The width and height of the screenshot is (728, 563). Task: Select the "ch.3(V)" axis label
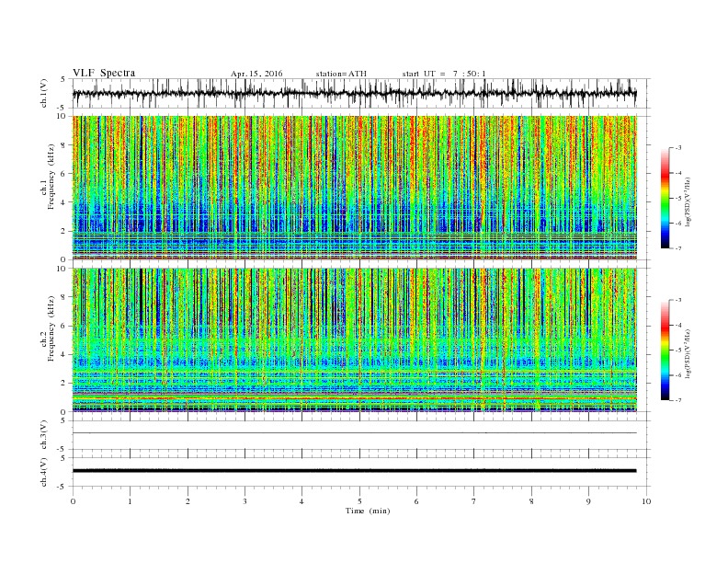tap(44, 435)
